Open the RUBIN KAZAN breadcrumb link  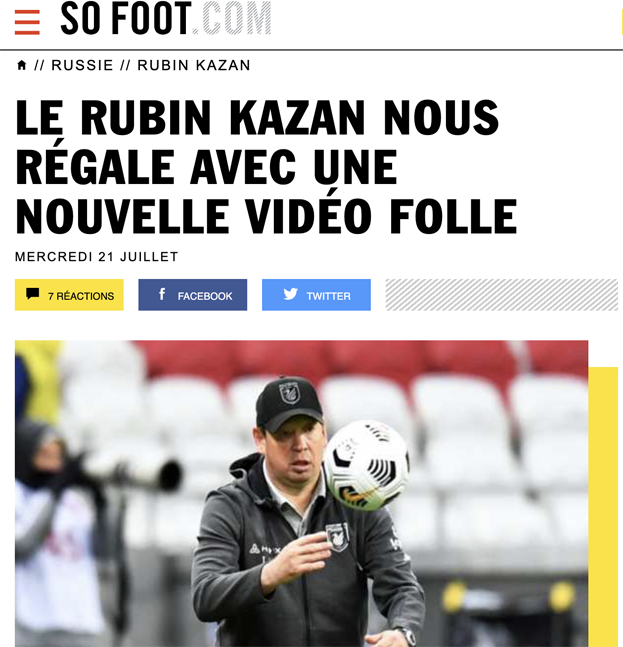[x=194, y=65]
